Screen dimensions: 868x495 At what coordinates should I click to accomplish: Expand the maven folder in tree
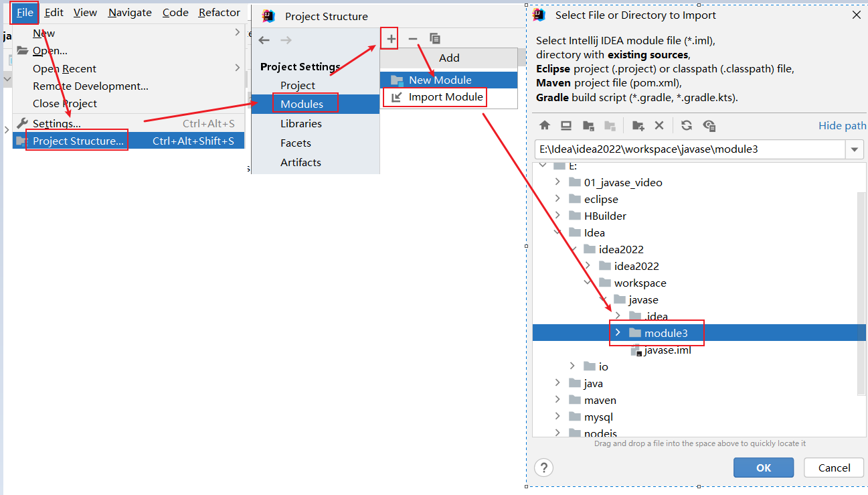pyautogui.click(x=557, y=400)
